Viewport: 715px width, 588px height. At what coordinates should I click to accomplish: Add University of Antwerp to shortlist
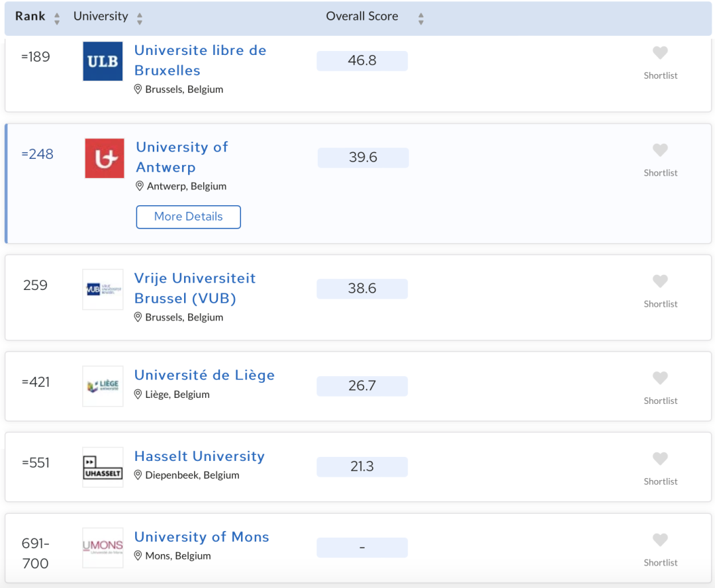tap(660, 150)
